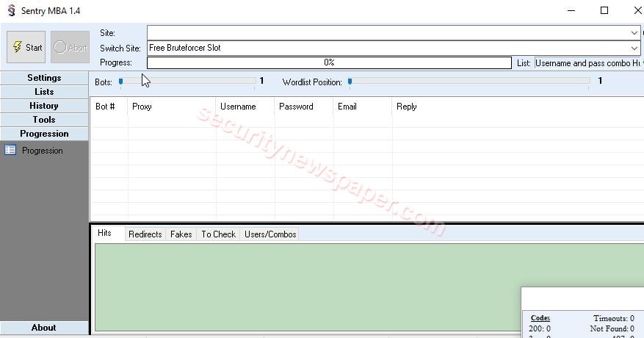Open the History sidebar section
The width and height of the screenshot is (644, 338).
pos(44,106)
